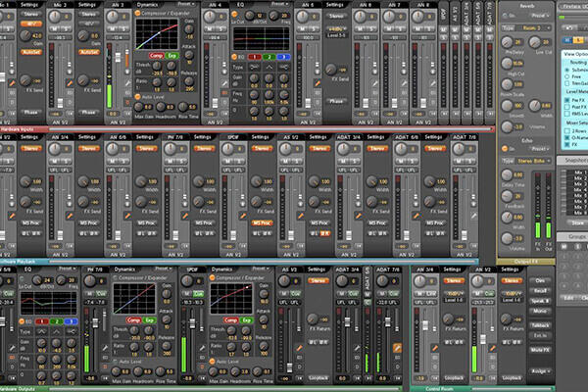The width and height of the screenshot is (588, 392).
Task: Select band 2 peak type in output EQ
Action: (56, 331)
